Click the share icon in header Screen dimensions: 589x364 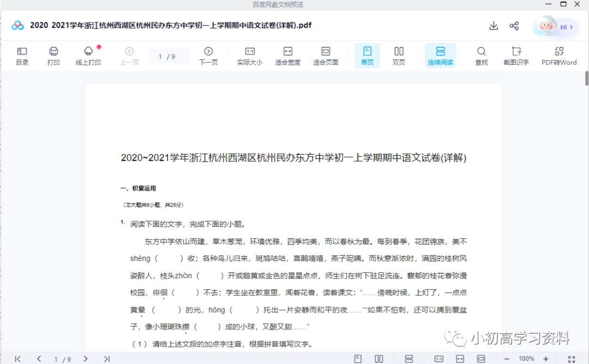tap(514, 26)
